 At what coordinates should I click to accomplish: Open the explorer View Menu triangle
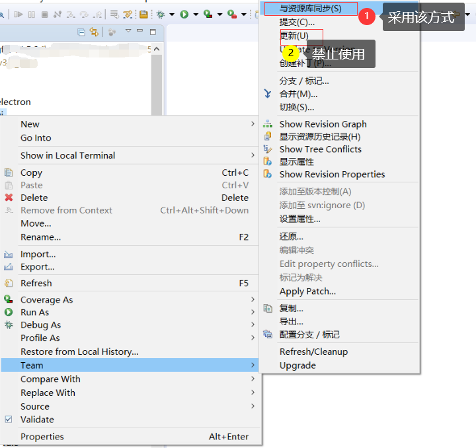(128, 31)
